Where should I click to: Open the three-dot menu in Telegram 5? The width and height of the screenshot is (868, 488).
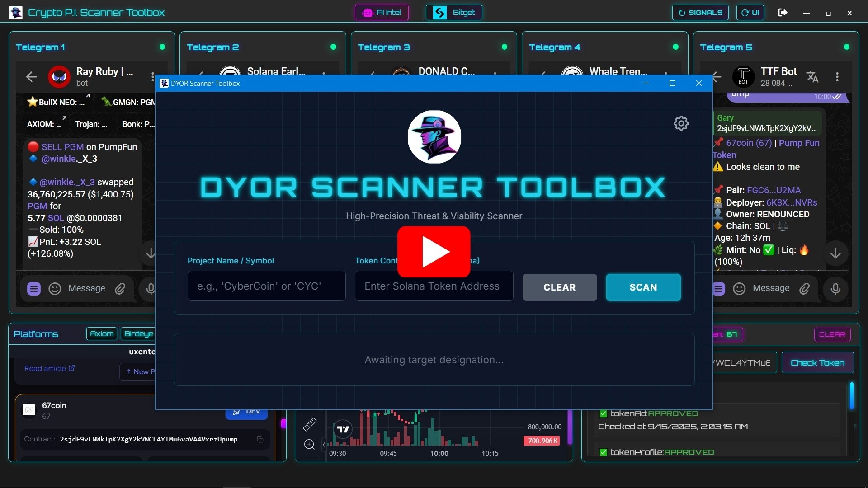click(837, 77)
